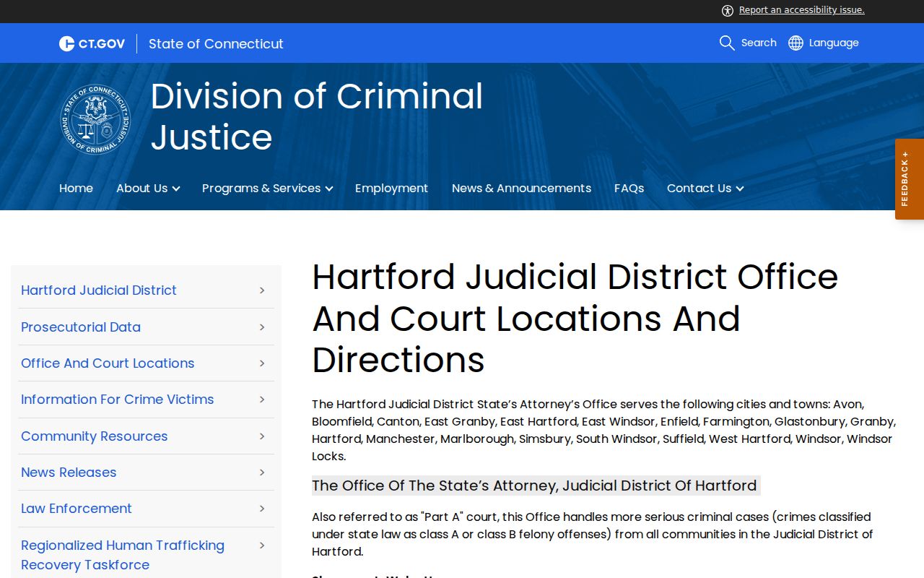
Task: Open the Prosecutorial Data sidebar link
Action: coord(81,327)
